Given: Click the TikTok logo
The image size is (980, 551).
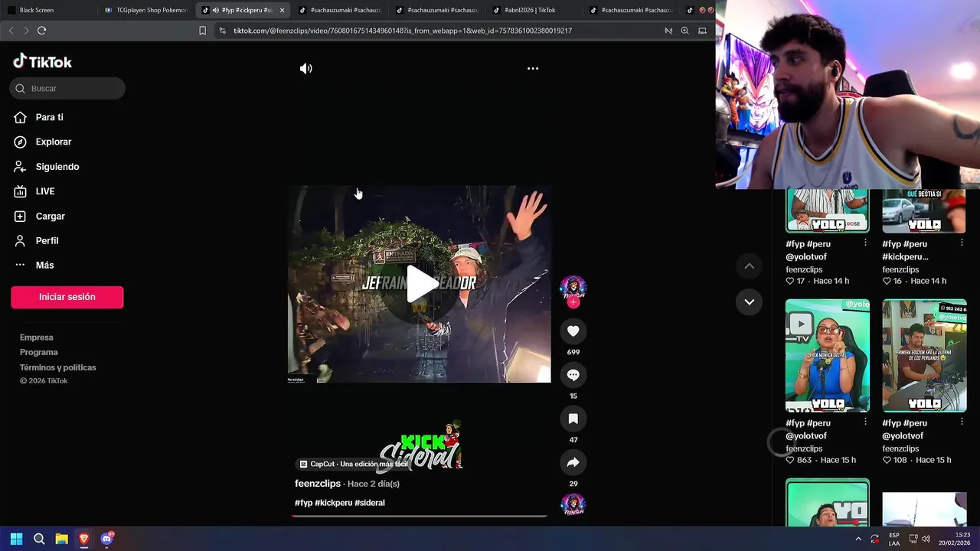Looking at the screenshot, I should (43, 62).
